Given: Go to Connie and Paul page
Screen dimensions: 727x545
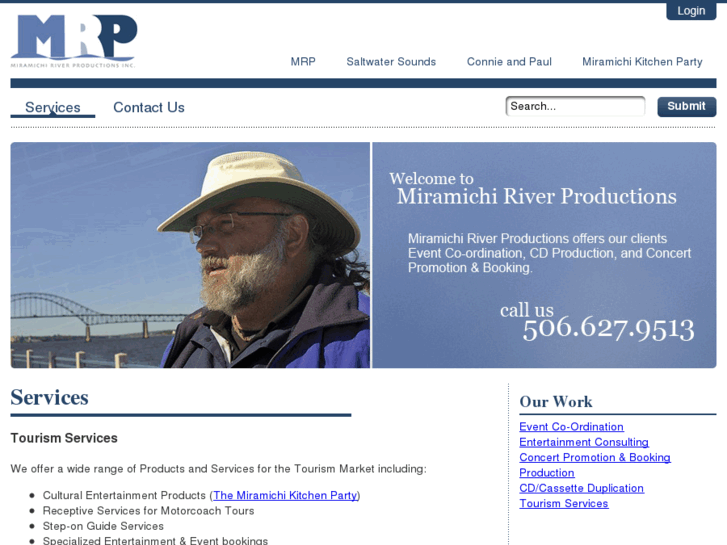Looking at the screenshot, I should click(509, 62).
